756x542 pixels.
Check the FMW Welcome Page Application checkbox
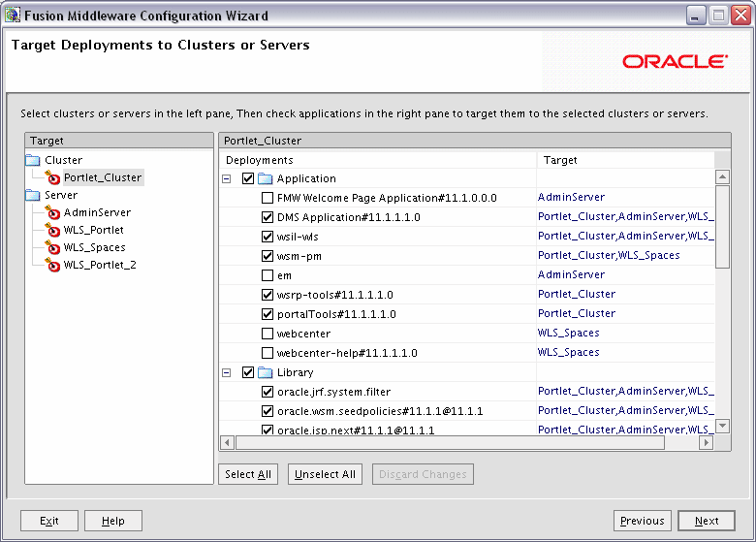[x=268, y=198]
